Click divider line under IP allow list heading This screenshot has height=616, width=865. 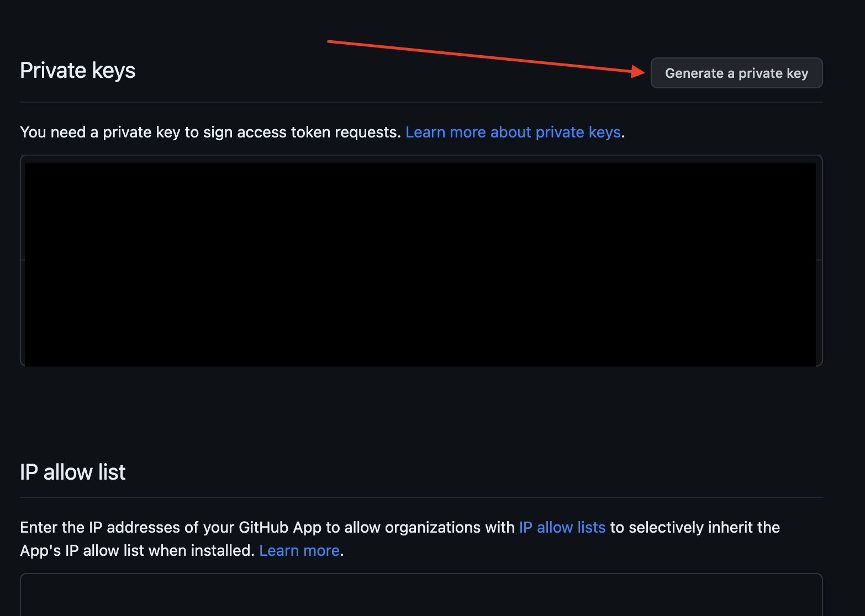pyautogui.click(x=421, y=497)
